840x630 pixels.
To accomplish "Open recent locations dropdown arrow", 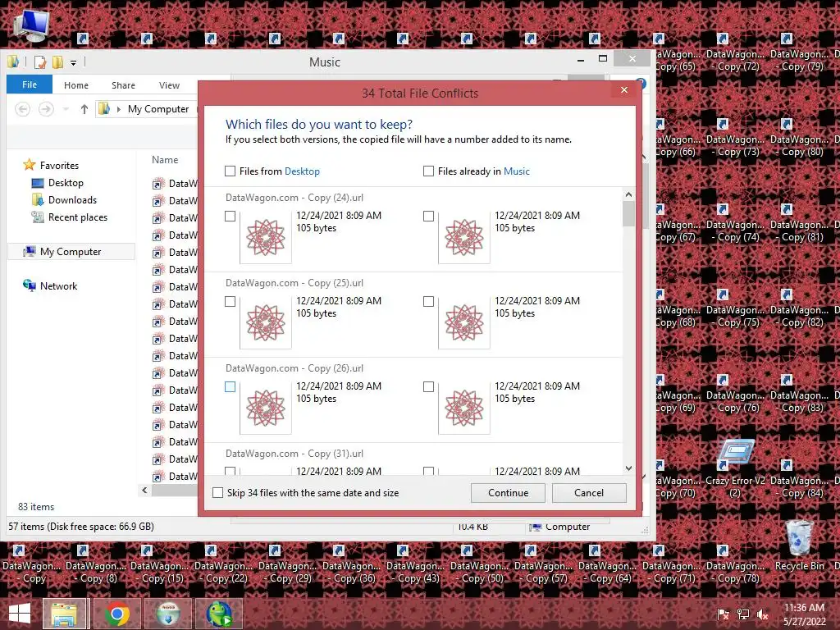I will [66, 109].
